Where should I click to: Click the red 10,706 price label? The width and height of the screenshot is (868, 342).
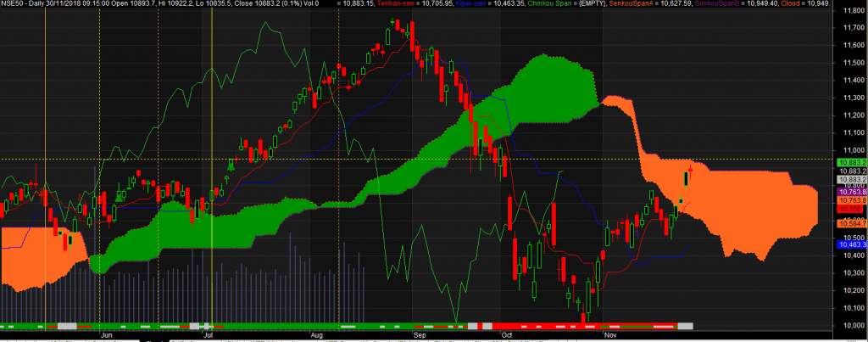tap(850, 208)
